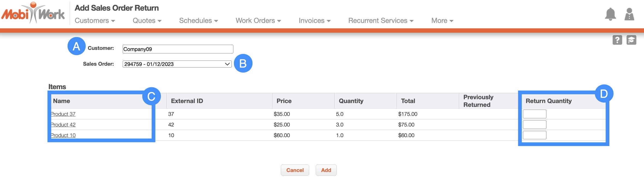Expand the More menu
This screenshot has width=644, height=187.
pos(442,21)
